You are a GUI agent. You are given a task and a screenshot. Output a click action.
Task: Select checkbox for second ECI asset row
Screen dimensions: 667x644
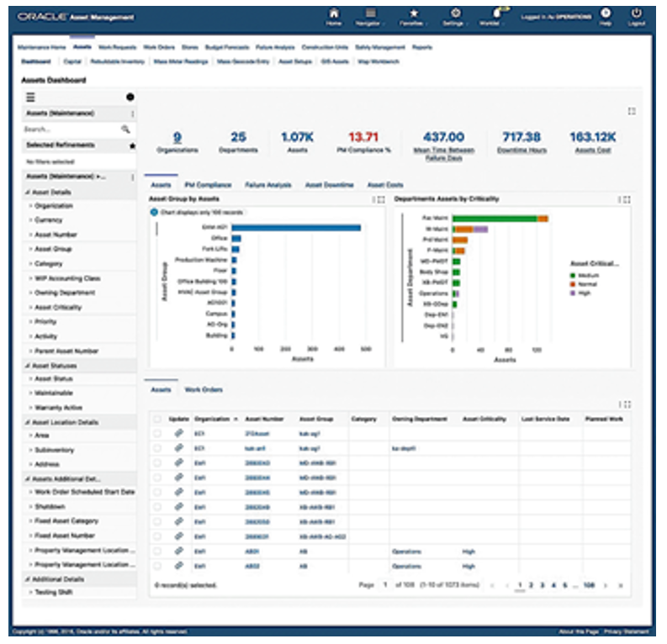click(157, 448)
